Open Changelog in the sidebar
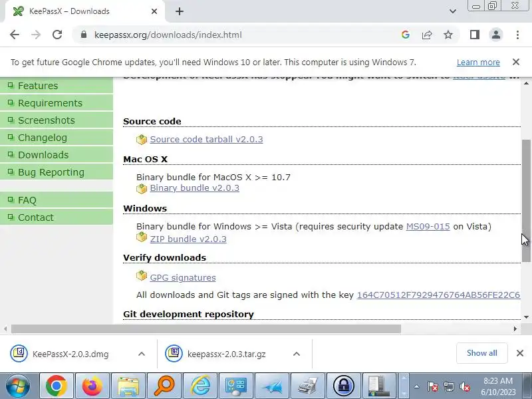Image resolution: width=532 pixels, height=399 pixels. tap(57, 138)
